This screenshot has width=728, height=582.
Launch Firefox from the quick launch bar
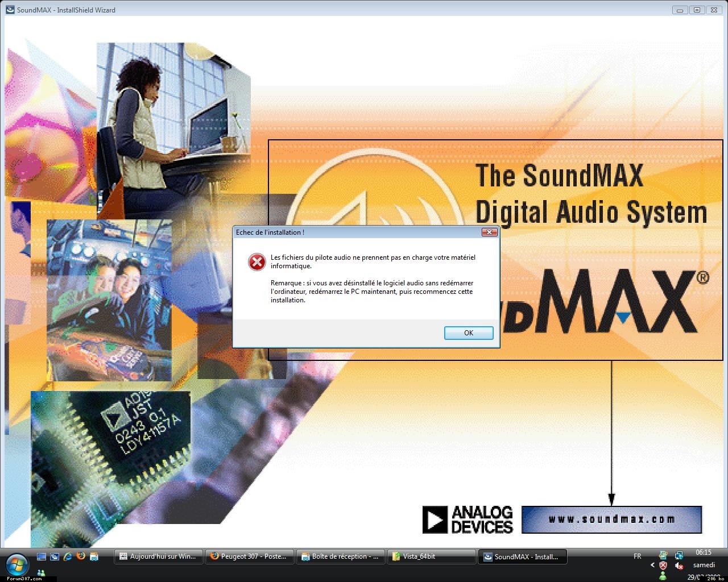tap(81, 556)
